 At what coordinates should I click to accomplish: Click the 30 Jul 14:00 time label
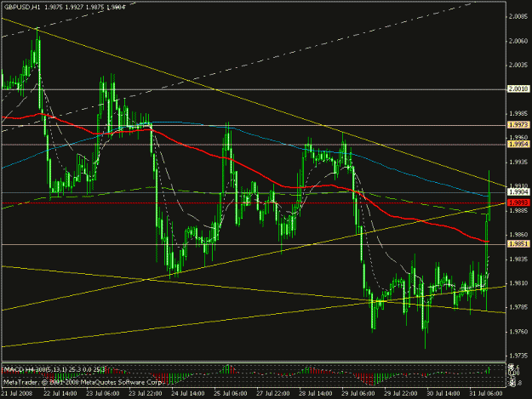click(x=443, y=394)
